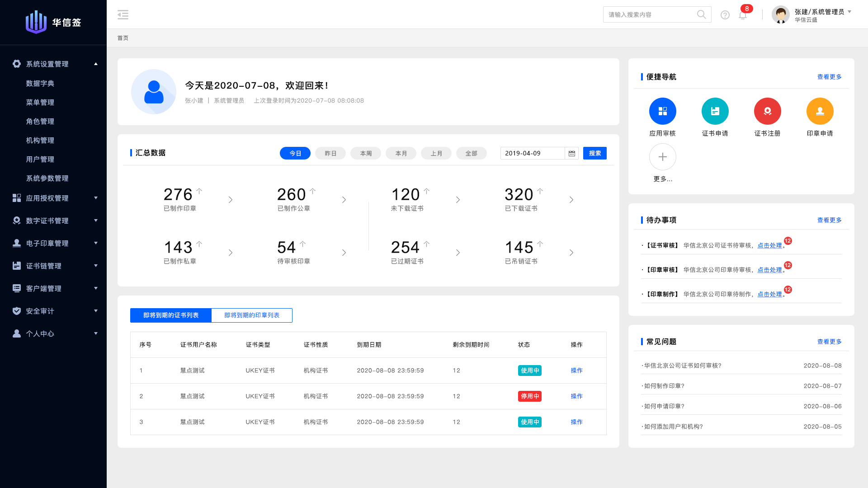The width and height of the screenshot is (868, 488).
Task: Click the 证书链管理 icon
Action: [x=17, y=266]
